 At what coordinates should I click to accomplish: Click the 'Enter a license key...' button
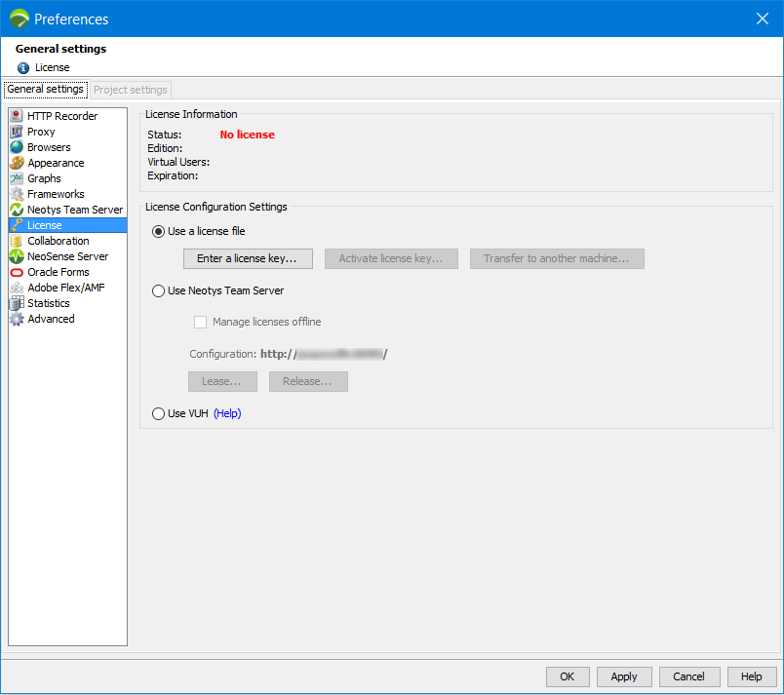pos(248,258)
